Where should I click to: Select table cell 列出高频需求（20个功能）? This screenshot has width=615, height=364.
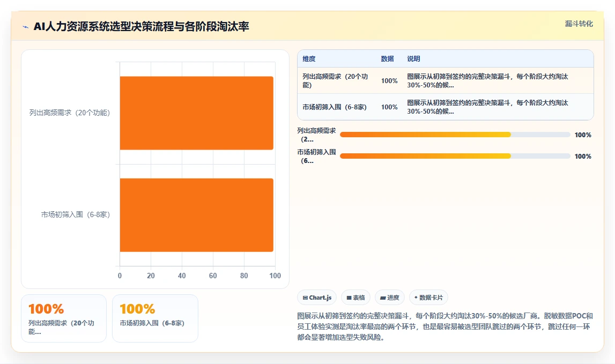pyautogui.click(x=335, y=81)
